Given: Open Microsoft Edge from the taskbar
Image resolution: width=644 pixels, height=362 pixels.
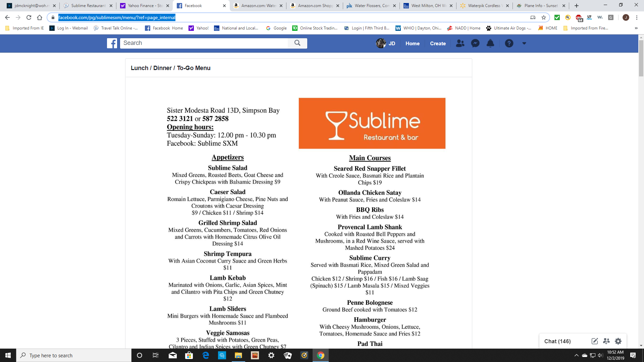Looking at the screenshot, I should click(206, 355).
